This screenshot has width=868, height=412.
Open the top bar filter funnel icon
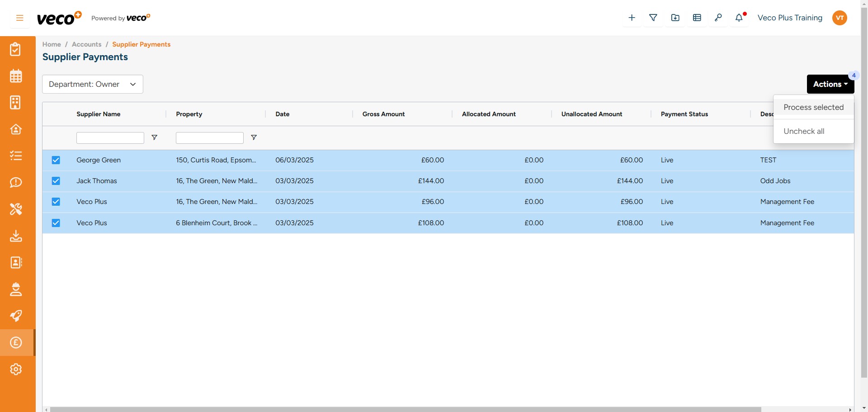click(653, 18)
